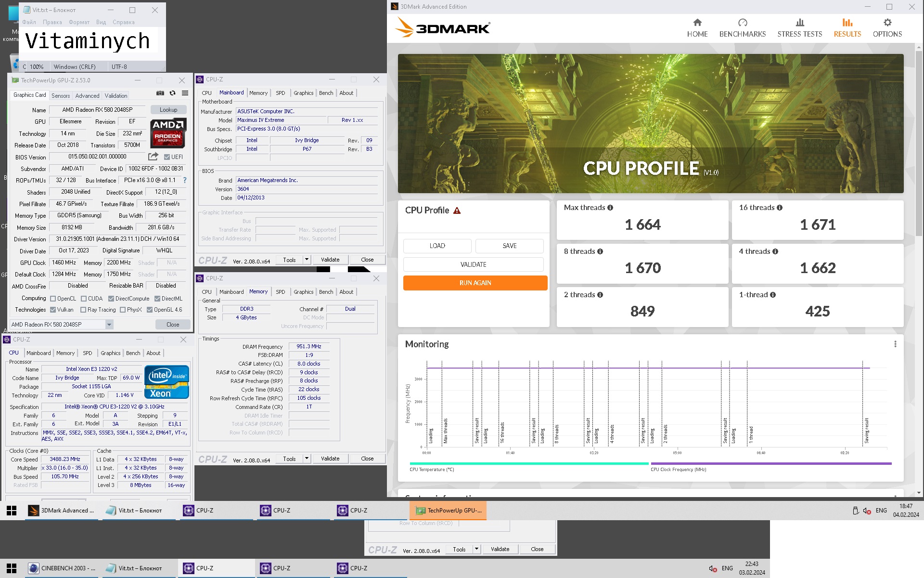This screenshot has height=578, width=924.
Task: Open SPD tab in CPU-Z Mainboard window
Action: (281, 93)
